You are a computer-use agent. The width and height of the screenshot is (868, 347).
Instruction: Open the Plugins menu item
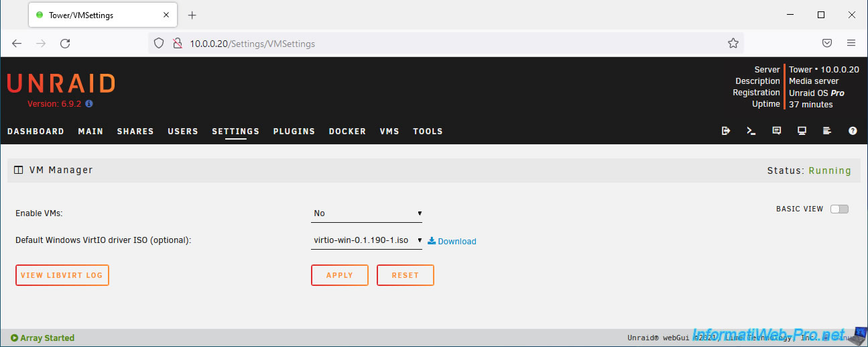(x=294, y=132)
